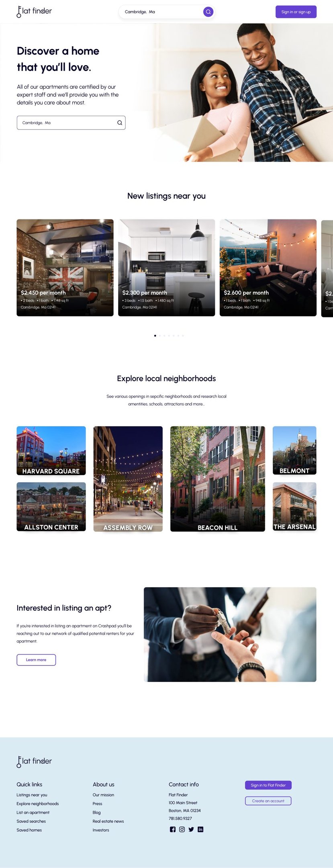The width and height of the screenshot is (333, 868).
Task: Click the Flat Finder logo in footer
Action: click(x=34, y=762)
